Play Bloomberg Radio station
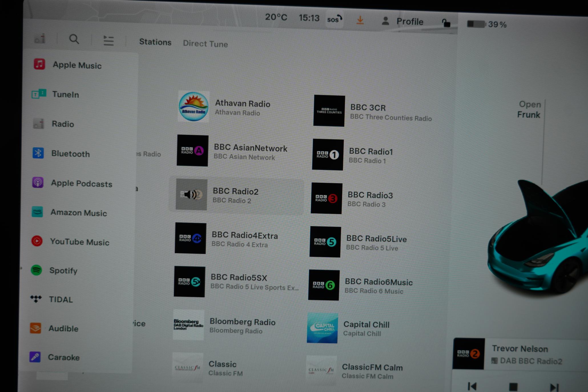The image size is (588, 392). [224, 325]
